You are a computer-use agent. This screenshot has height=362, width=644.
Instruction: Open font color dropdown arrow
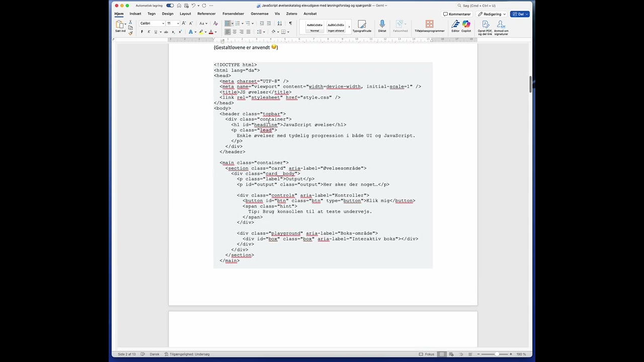216,32
